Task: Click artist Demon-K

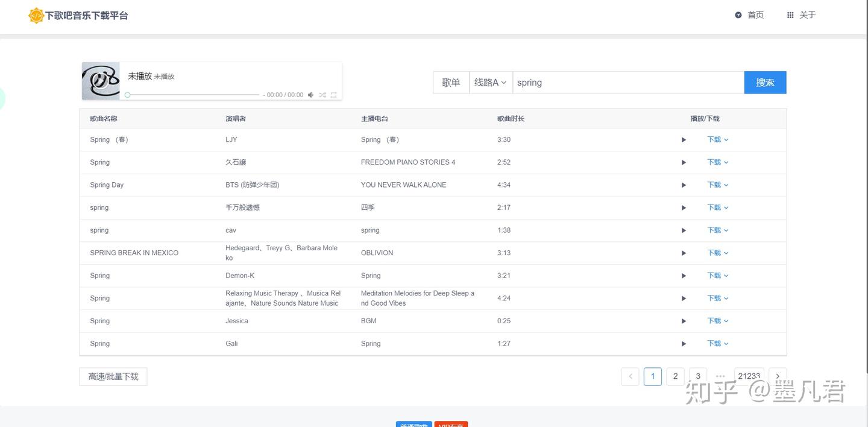Action: [240, 276]
